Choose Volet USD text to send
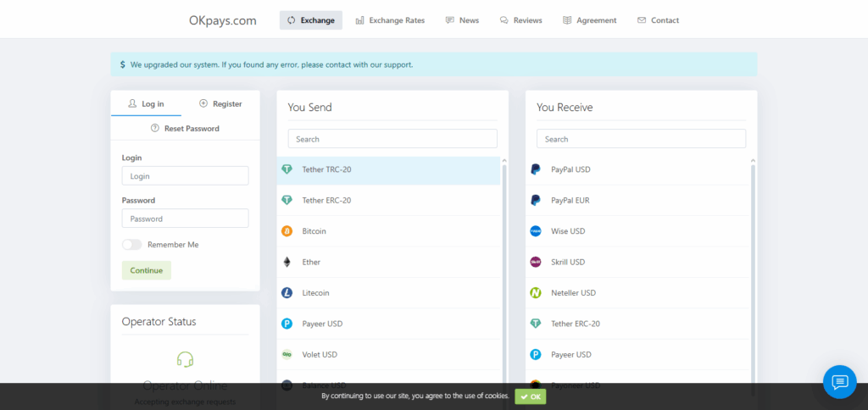This screenshot has width=868, height=410. [320, 355]
